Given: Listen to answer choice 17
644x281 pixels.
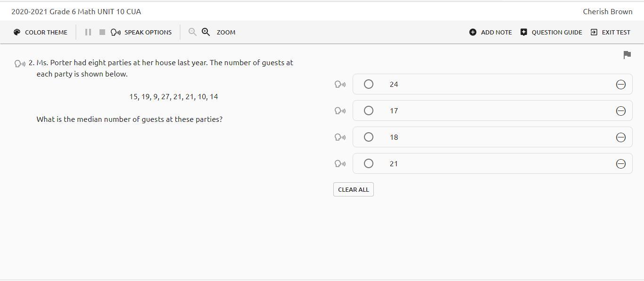Looking at the screenshot, I should pyautogui.click(x=340, y=111).
